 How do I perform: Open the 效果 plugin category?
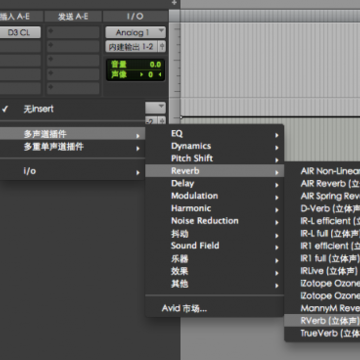(x=215, y=271)
